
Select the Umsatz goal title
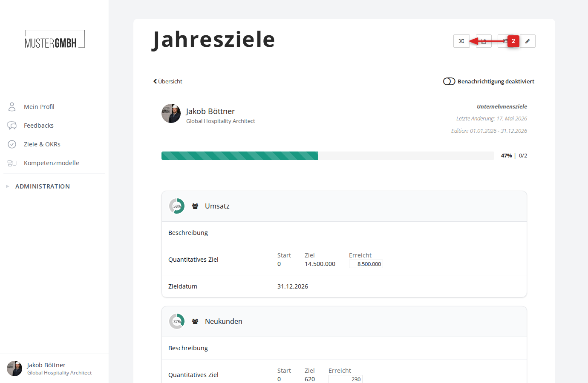tap(217, 206)
